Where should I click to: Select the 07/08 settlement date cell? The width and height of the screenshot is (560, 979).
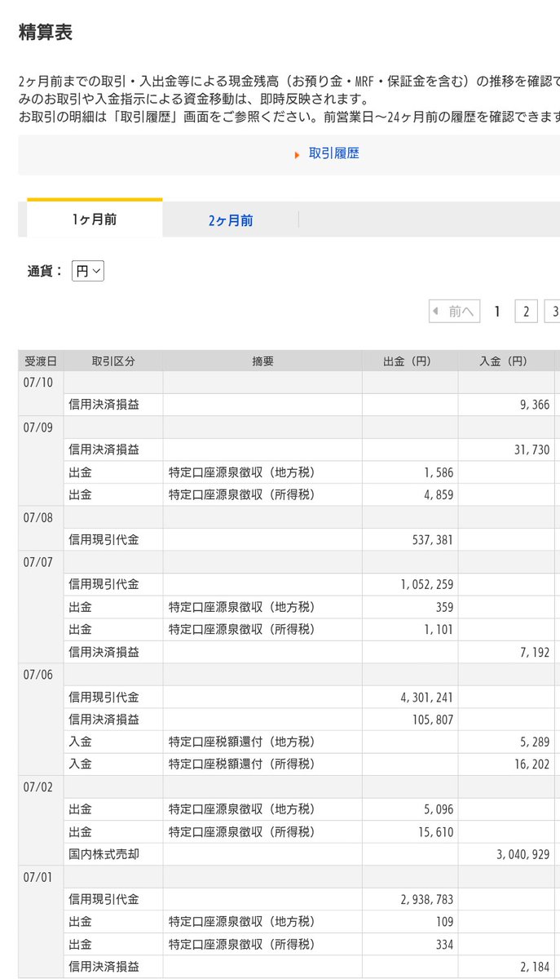(41, 528)
